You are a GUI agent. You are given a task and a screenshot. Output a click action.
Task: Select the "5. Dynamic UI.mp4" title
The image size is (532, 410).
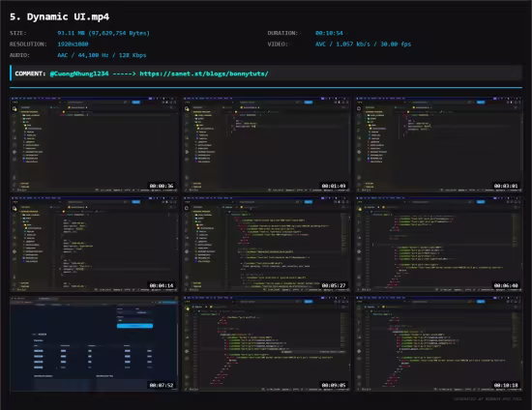click(x=59, y=16)
